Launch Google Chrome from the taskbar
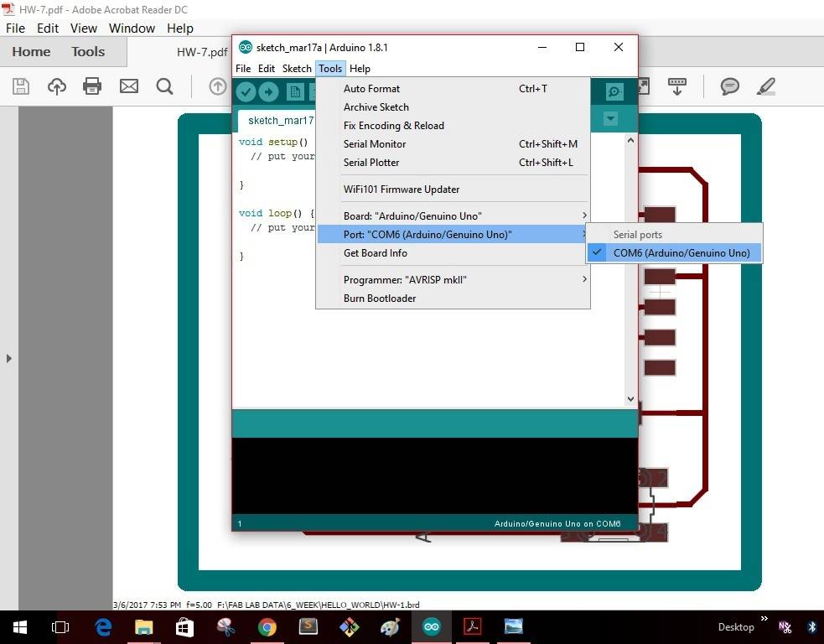Image resolution: width=824 pixels, height=644 pixels. (x=267, y=626)
